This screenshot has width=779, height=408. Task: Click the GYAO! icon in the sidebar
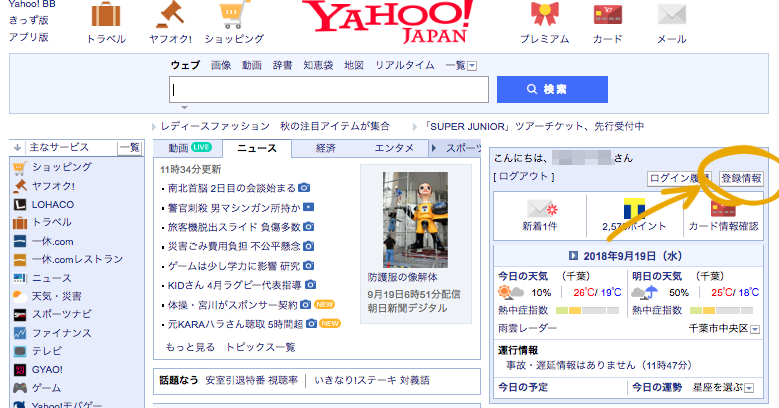(19, 370)
